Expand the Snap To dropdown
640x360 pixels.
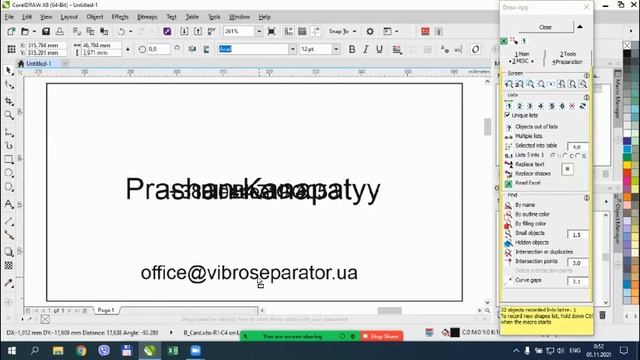click(x=354, y=31)
